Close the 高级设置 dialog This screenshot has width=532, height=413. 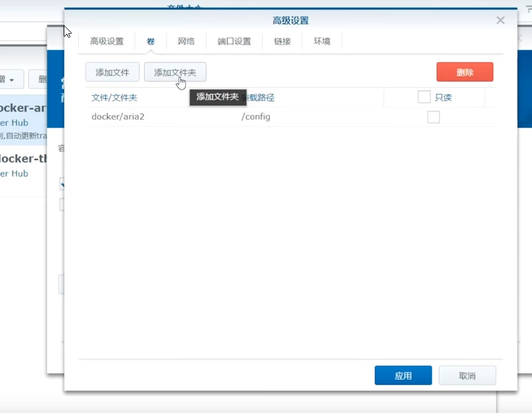(500, 20)
